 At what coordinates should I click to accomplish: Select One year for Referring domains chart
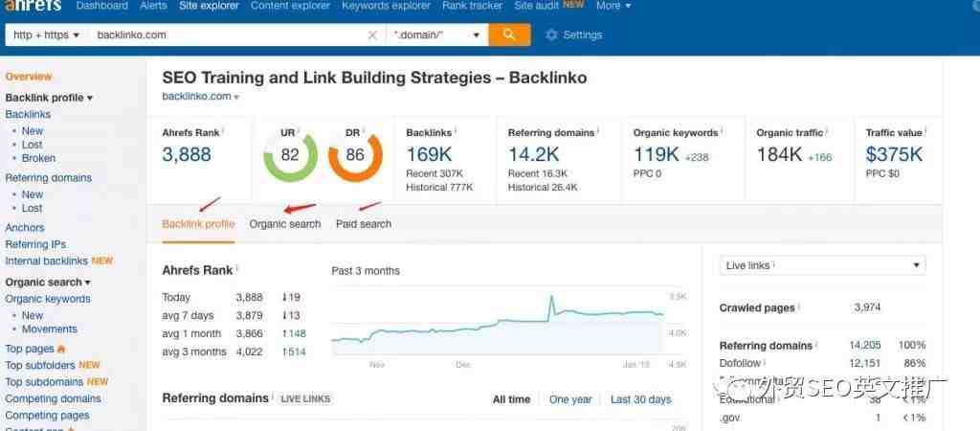pyautogui.click(x=570, y=399)
